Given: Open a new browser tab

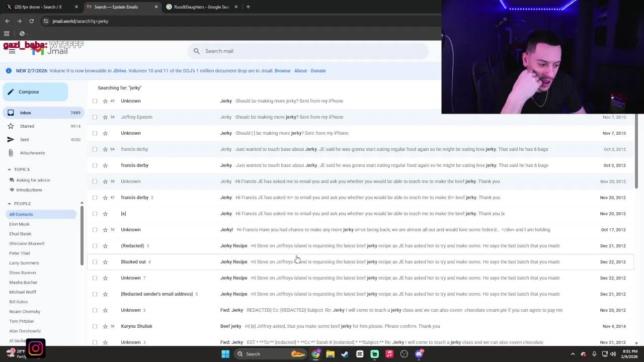Looking at the screenshot, I should (x=248, y=7).
